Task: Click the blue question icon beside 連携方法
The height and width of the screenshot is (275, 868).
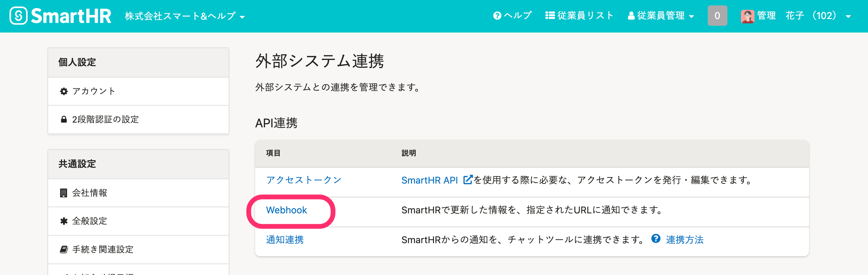Action: (x=656, y=239)
